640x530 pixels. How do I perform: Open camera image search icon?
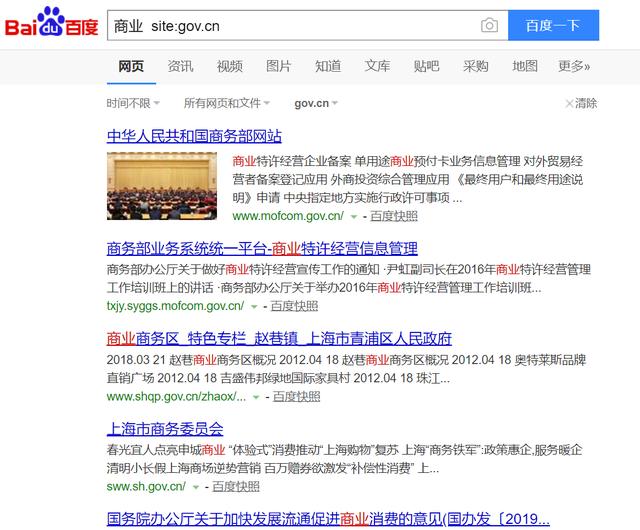click(489, 25)
